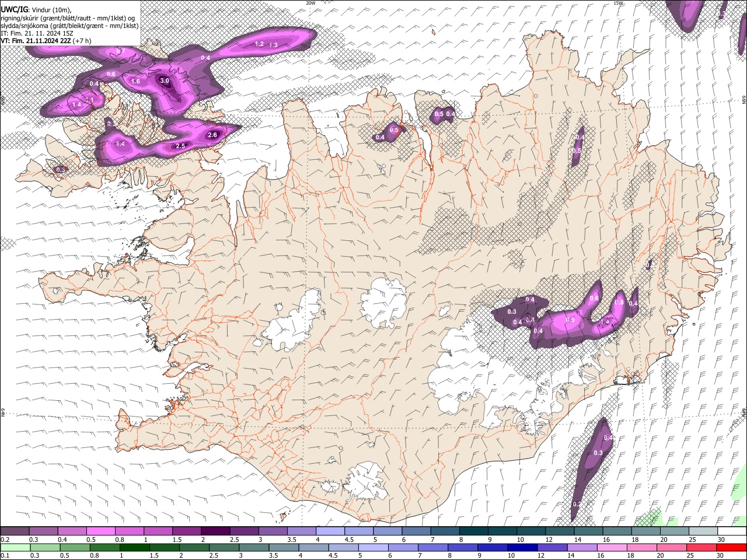This screenshot has width=747, height=560.
Task: Click the UWC/IG title label
Action: coord(13,9)
